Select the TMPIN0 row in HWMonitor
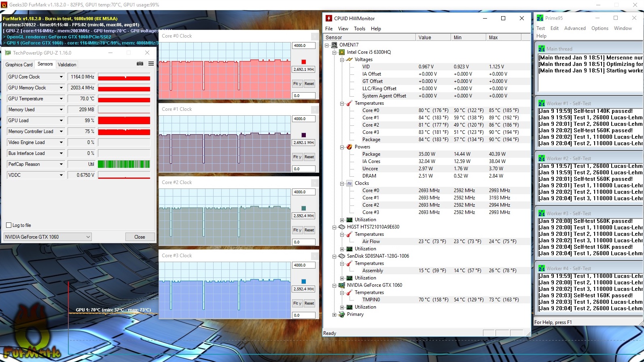Screen dimensions: 644x362 coord(427,300)
